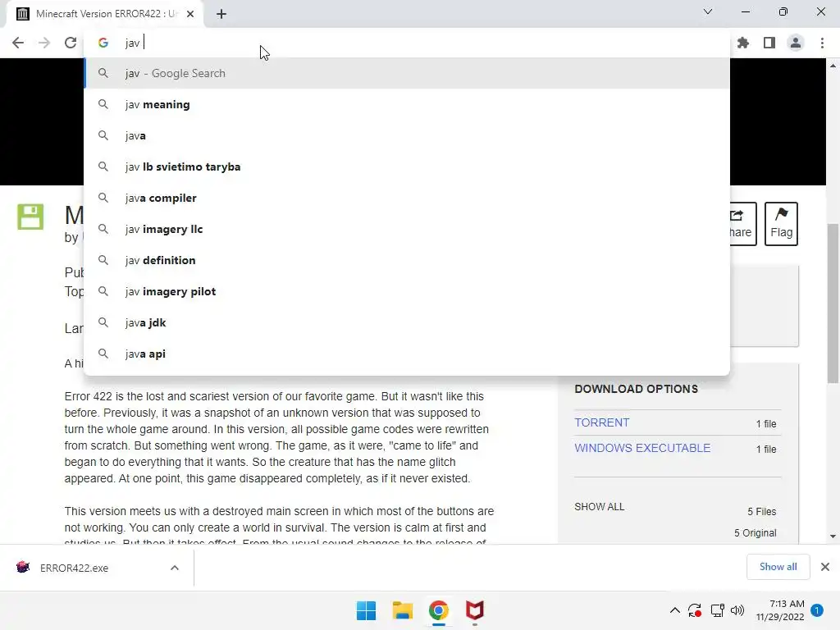Switch to the Minecraft Version ERROR422 tab
The image size is (840, 630).
pos(106,14)
